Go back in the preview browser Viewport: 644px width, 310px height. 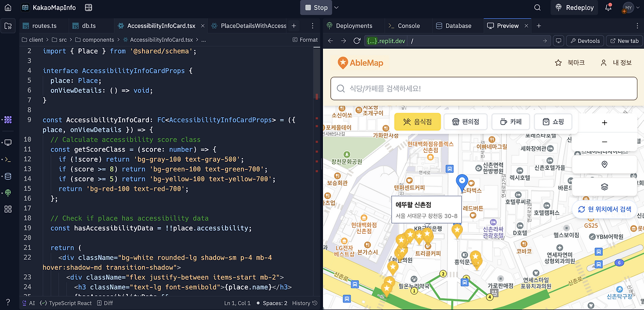[x=331, y=41]
